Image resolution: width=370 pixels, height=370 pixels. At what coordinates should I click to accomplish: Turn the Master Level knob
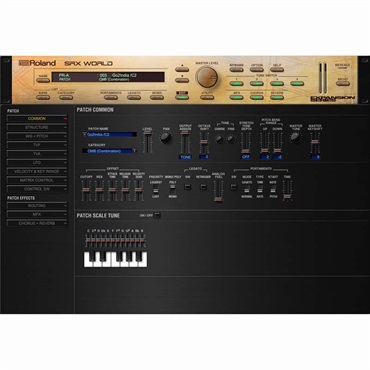pos(207,77)
